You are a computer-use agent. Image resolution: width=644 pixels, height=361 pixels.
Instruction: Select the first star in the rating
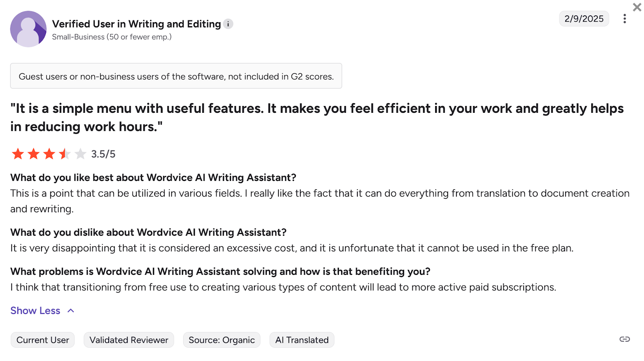click(x=18, y=154)
